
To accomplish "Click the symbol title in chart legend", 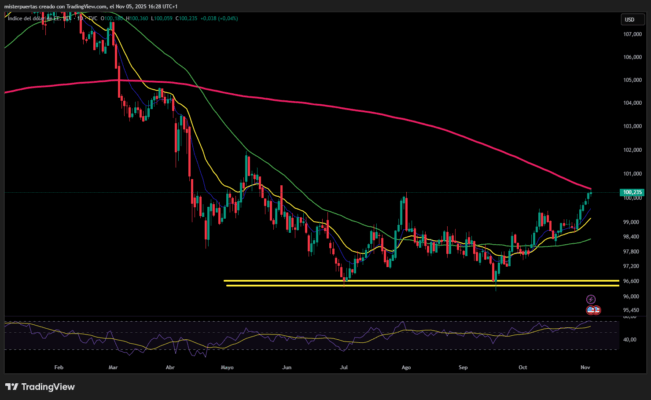I will (x=40, y=19).
